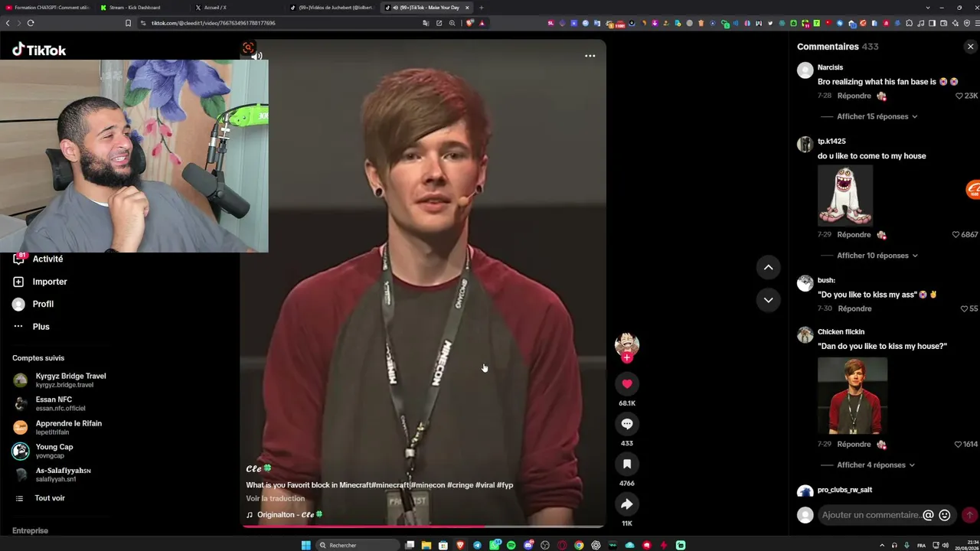
Task: Bookmark the page in the address bar
Action: click(128, 23)
